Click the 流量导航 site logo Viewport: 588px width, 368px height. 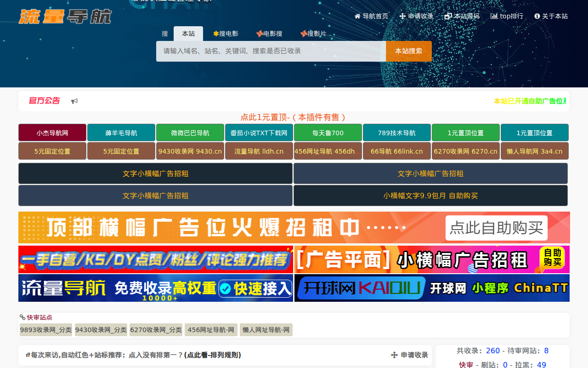coord(64,16)
